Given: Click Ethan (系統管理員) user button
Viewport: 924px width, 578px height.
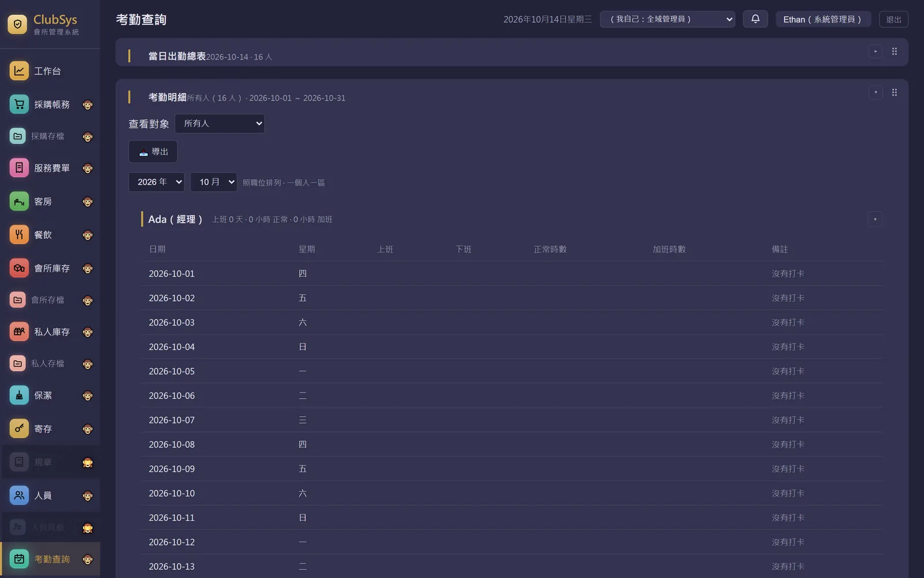Looking at the screenshot, I should [x=823, y=19].
